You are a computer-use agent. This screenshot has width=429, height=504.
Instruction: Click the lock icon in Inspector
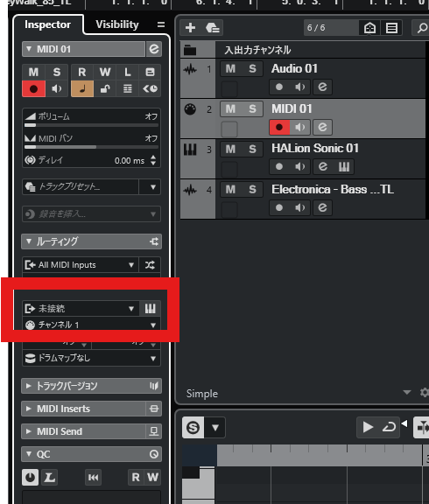point(105,88)
